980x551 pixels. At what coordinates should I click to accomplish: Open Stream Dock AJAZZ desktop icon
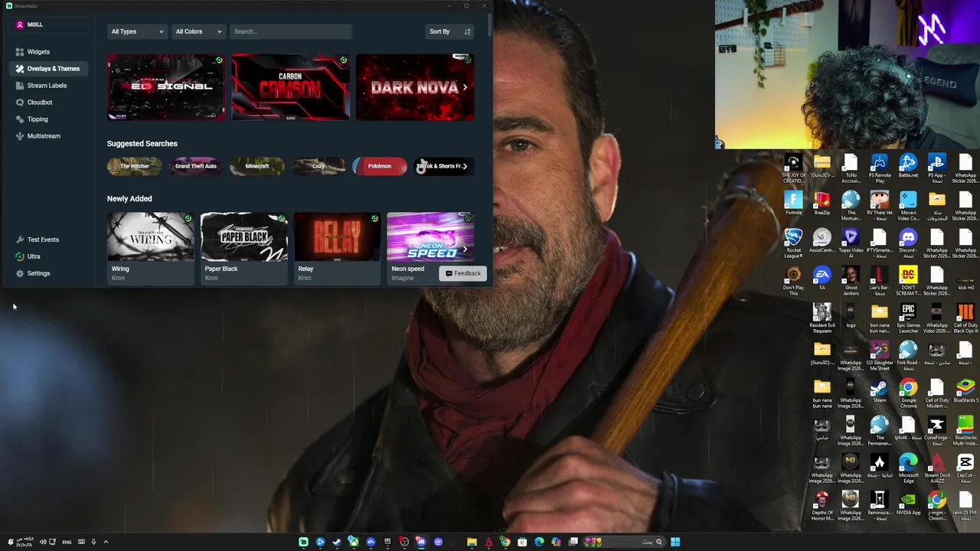point(936,469)
